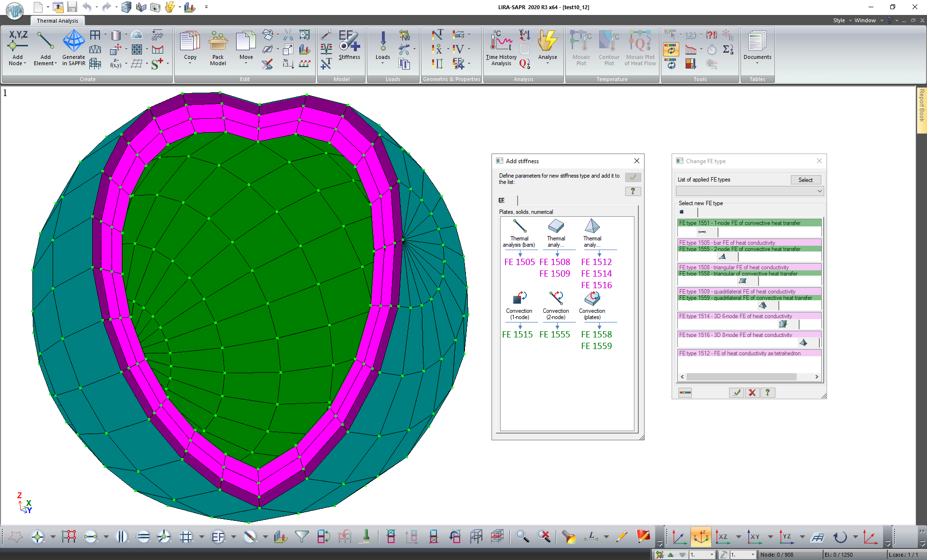Open the Add Node dropdown arrow
The width and height of the screenshot is (927, 560).
point(25,63)
